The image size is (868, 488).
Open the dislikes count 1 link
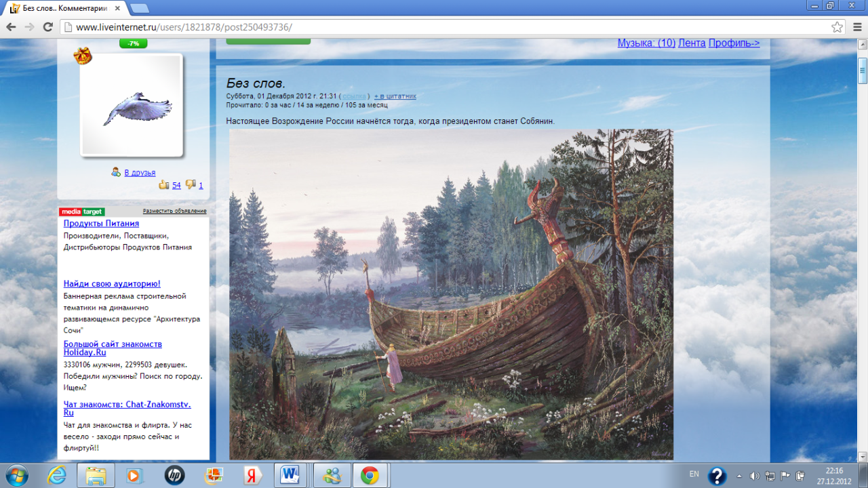click(x=201, y=185)
